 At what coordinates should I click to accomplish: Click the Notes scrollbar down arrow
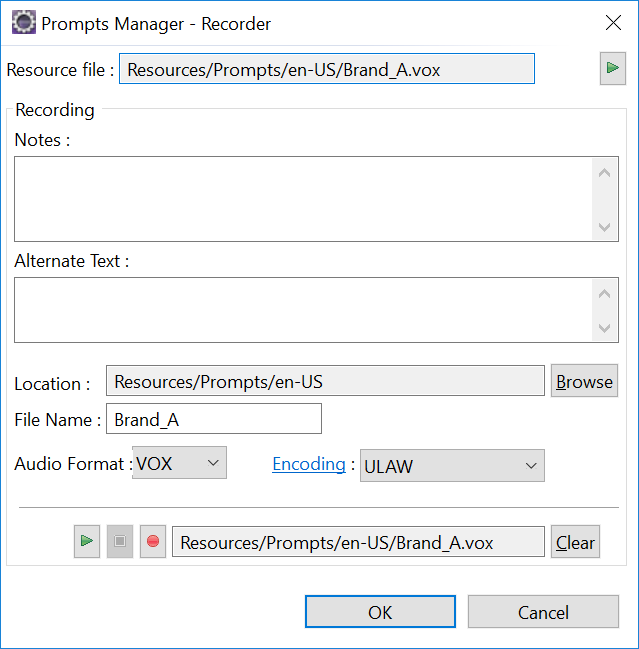605,227
